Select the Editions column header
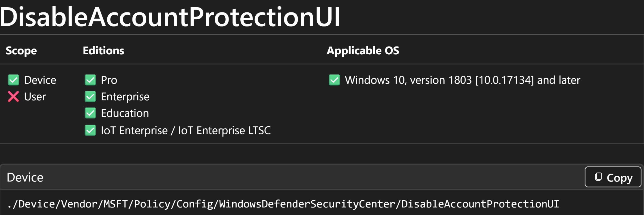 pos(104,51)
